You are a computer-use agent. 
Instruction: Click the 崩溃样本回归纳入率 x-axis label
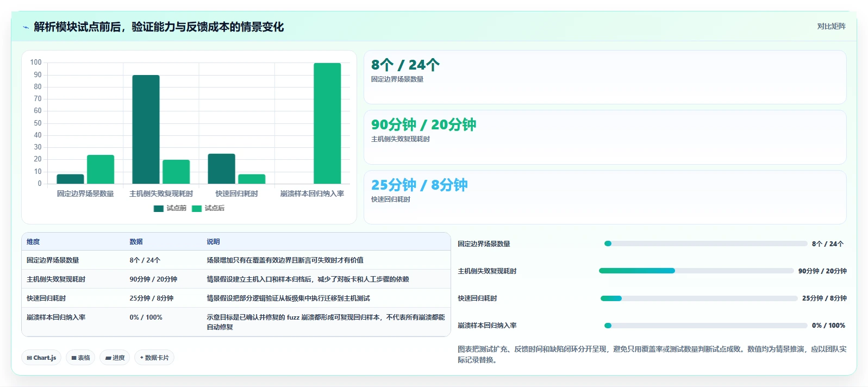(312, 193)
